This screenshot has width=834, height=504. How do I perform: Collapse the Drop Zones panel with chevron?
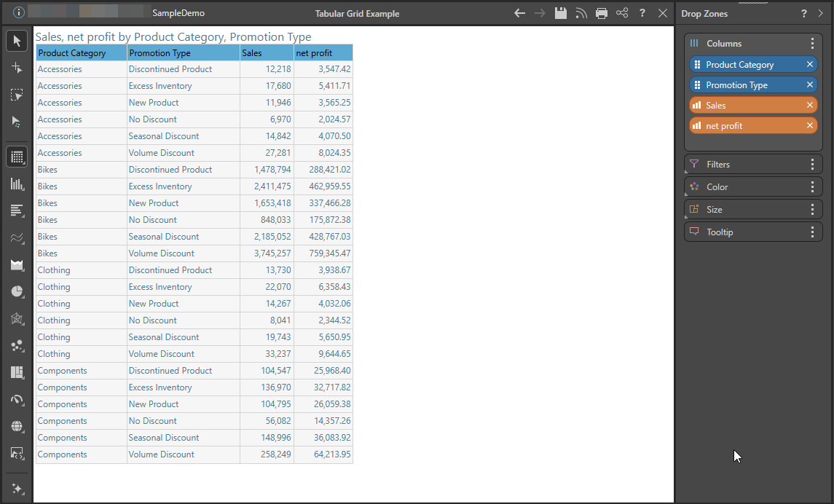tap(821, 14)
